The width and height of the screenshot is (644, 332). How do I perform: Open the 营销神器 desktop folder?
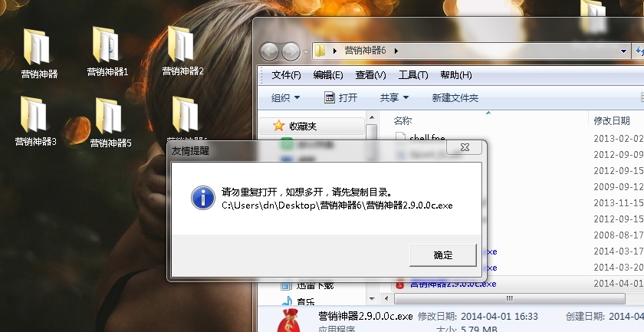coord(38,54)
